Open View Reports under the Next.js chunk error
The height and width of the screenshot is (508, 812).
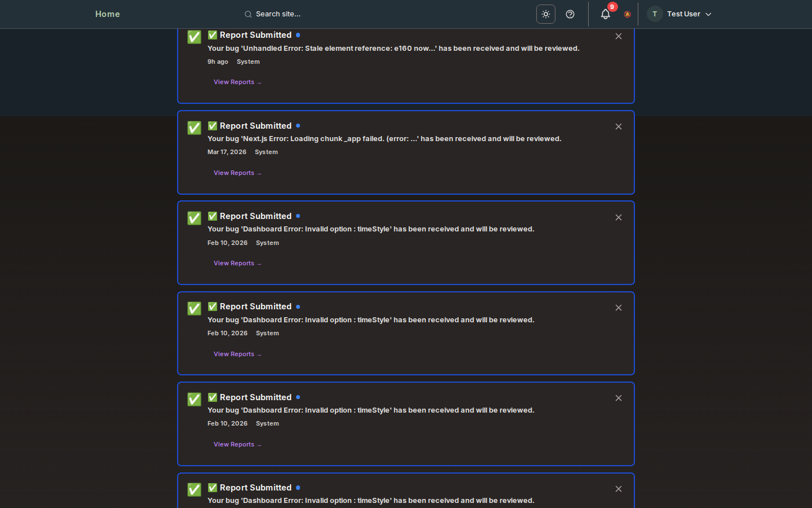click(x=237, y=173)
